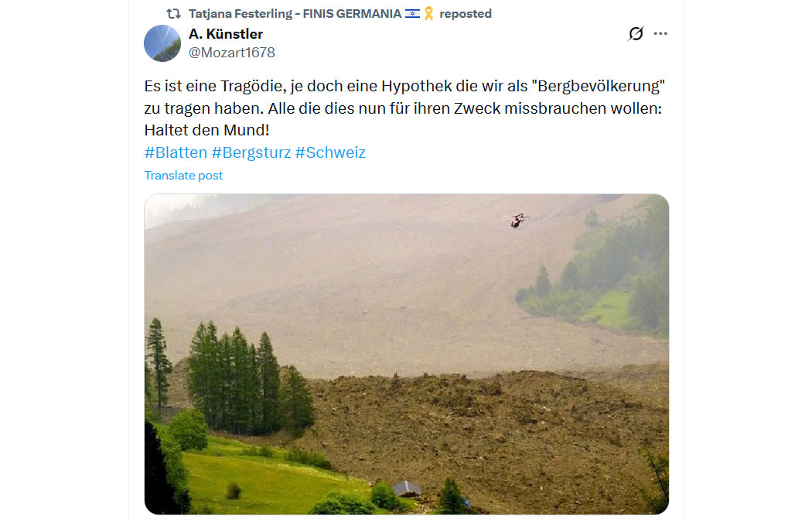Viewport: 812px width, 520px height.
Task: Open the A. Künstler display name link
Action: point(226,34)
